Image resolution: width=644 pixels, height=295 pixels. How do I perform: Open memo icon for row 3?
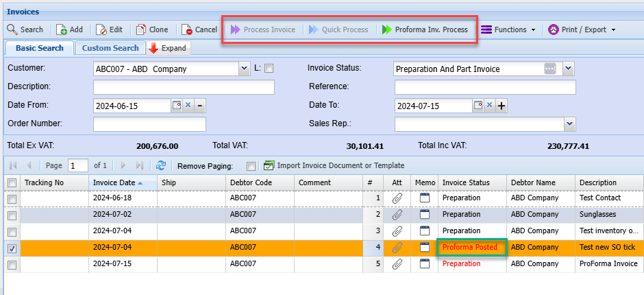coord(424,231)
